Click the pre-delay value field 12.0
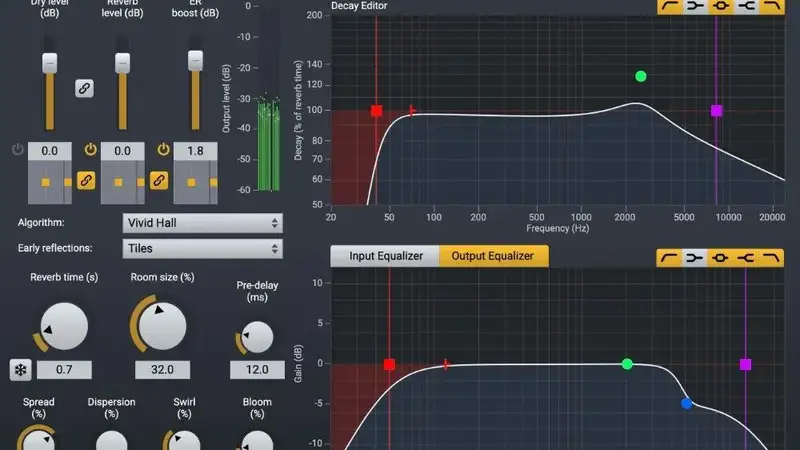This screenshot has width=800, height=450. click(257, 369)
